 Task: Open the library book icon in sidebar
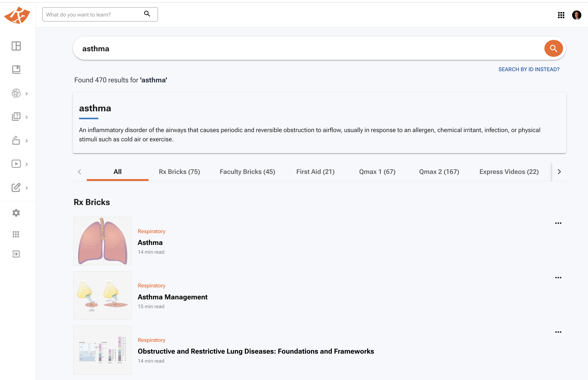pyautogui.click(x=16, y=69)
